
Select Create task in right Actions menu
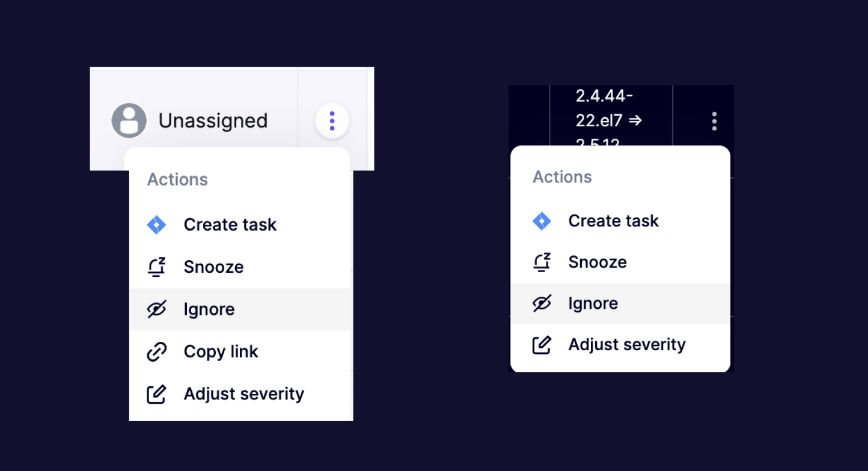pos(620,221)
